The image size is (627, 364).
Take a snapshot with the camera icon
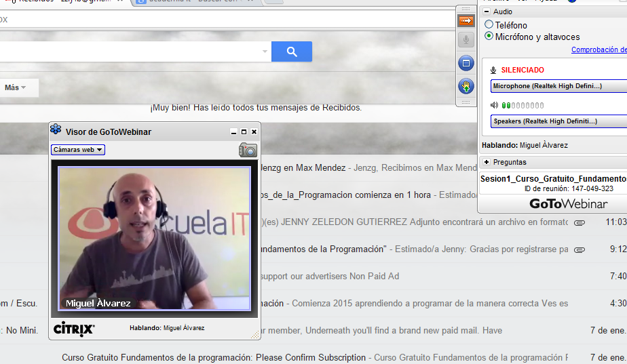(248, 150)
